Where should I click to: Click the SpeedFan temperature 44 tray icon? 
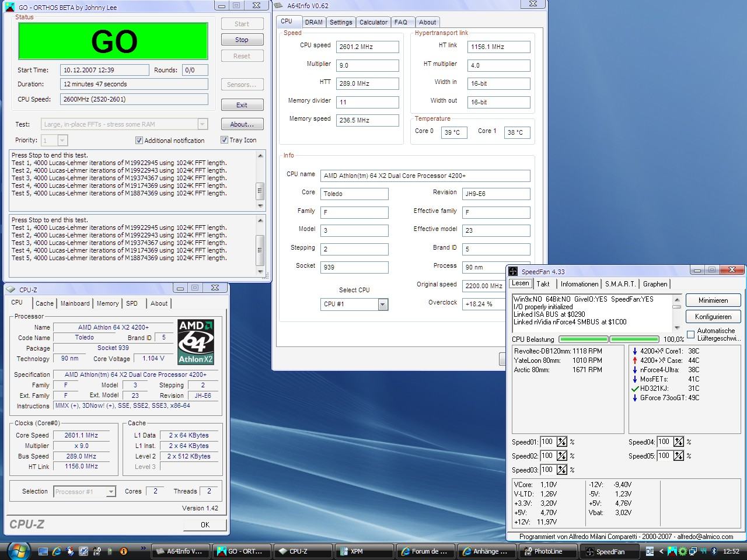[703, 551]
